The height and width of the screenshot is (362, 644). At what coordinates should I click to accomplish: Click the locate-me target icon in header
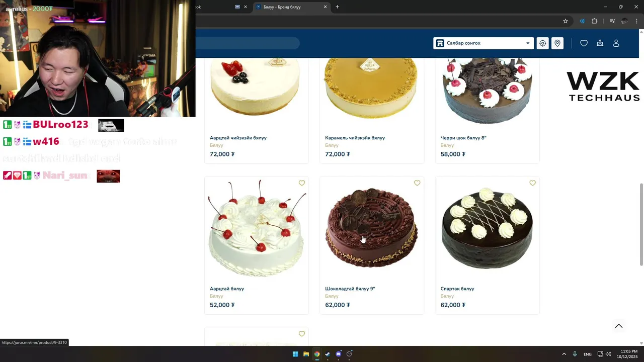click(x=542, y=43)
